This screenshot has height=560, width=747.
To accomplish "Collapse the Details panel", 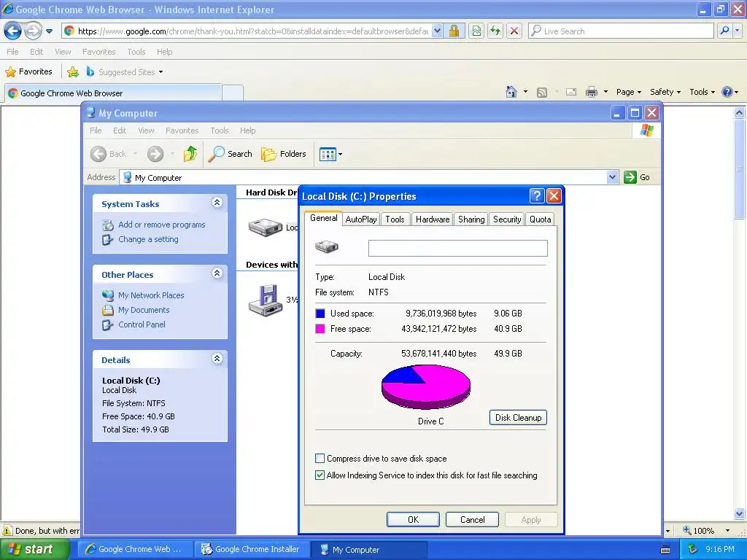I will [217, 359].
